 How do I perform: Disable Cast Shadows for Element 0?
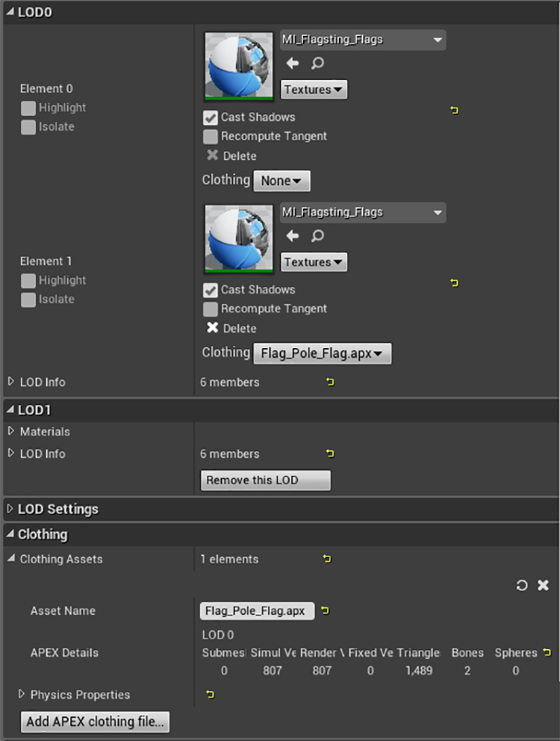click(211, 118)
